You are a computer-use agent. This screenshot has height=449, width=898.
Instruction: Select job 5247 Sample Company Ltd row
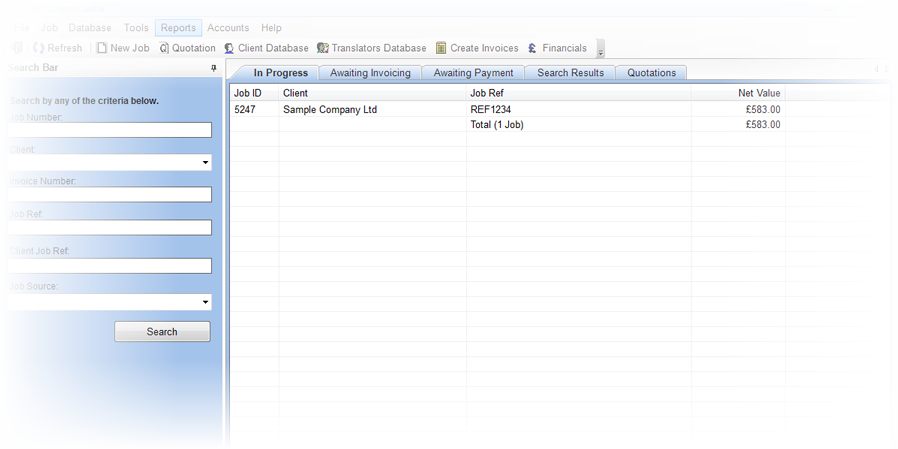(330, 110)
